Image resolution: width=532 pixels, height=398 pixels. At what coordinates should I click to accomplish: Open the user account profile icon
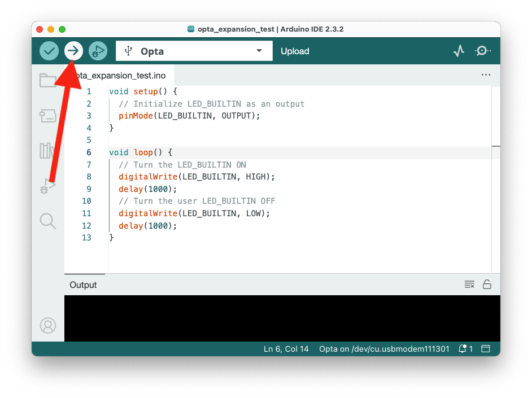(x=48, y=325)
